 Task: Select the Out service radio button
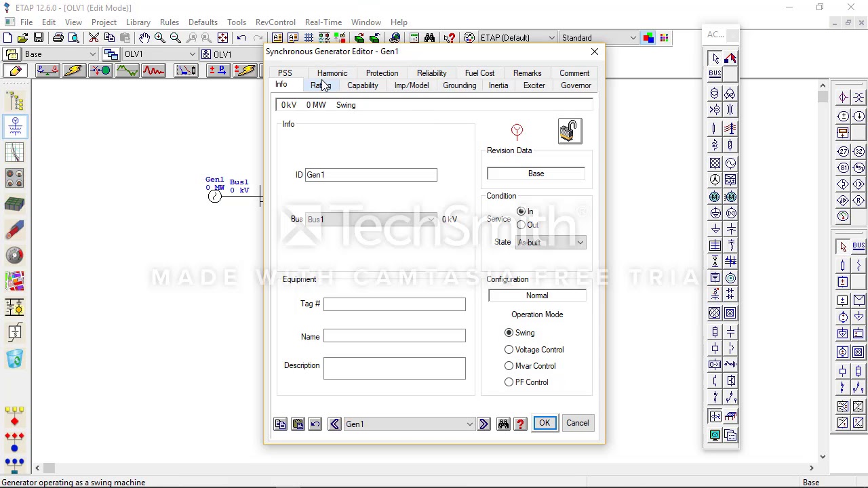click(x=521, y=225)
